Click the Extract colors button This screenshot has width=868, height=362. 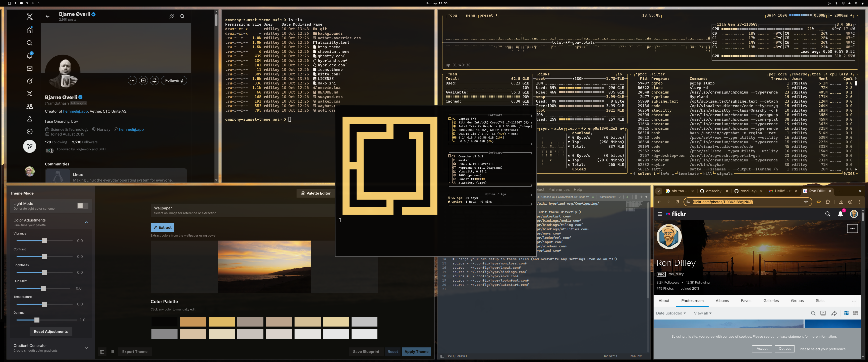[162, 227]
